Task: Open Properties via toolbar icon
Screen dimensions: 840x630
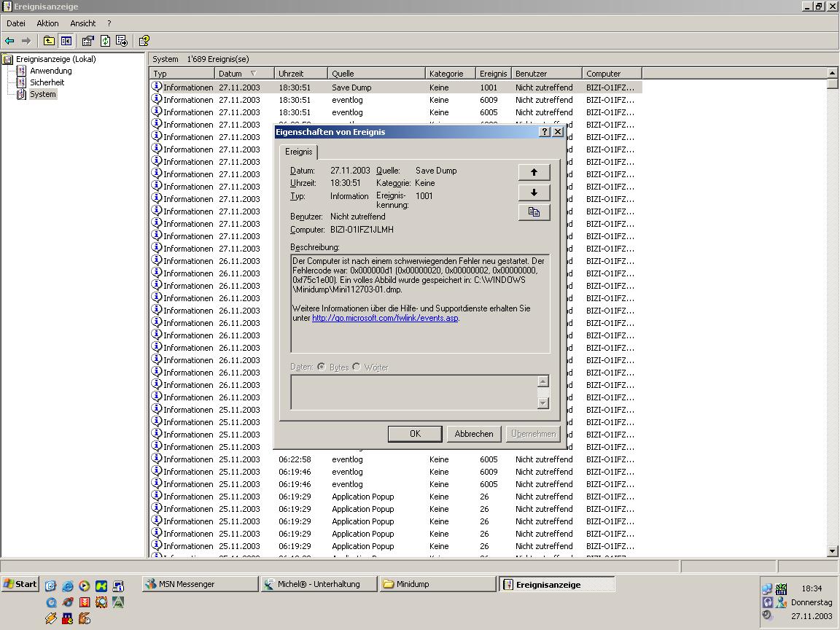Action: coord(87,41)
